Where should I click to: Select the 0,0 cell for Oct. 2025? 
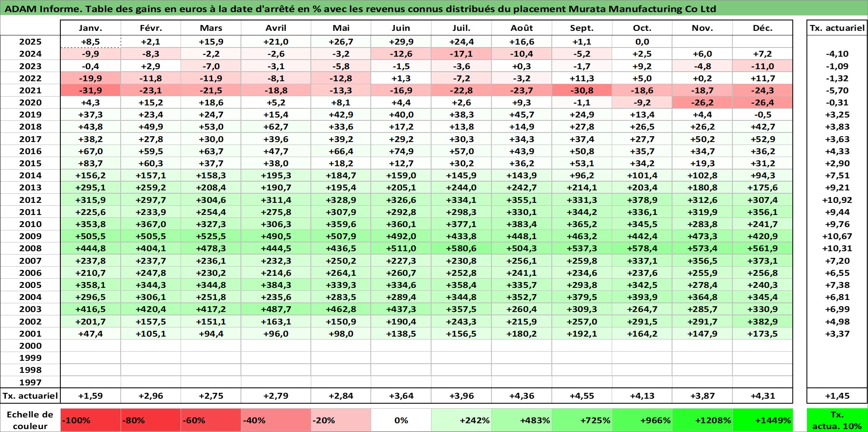pyautogui.click(x=642, y=42)
